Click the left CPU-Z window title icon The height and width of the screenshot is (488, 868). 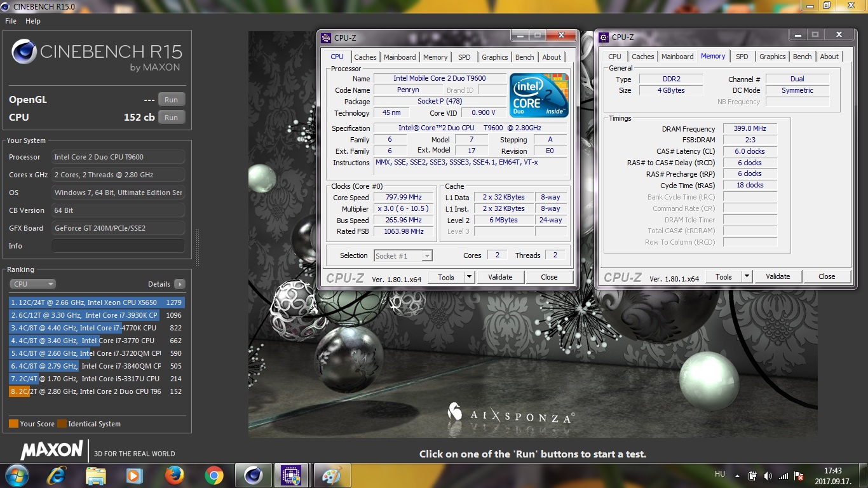326,37
